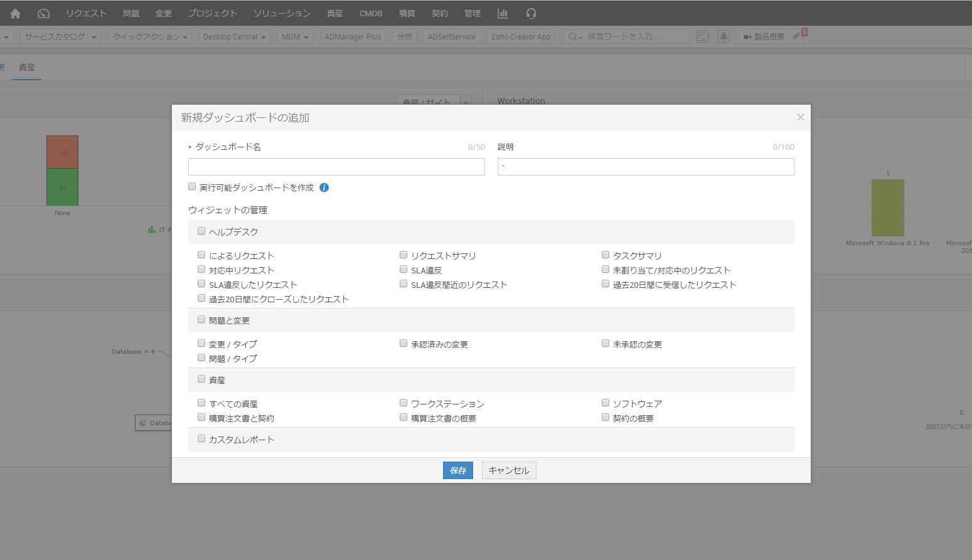Click the ダッシュボード名 input field
This screenshot has height=560, width=972.
pyautogui.click(x=336, y=167)
